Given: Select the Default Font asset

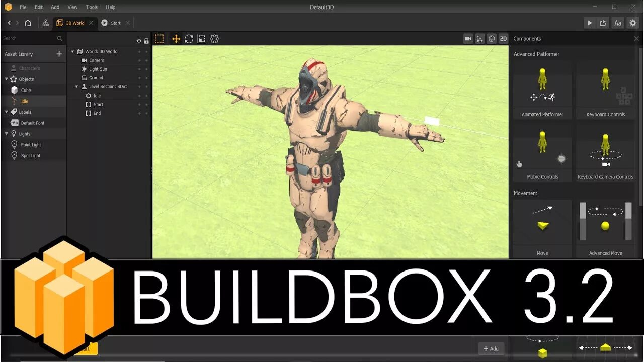Looking at the screenshot, I should (33, 123).
